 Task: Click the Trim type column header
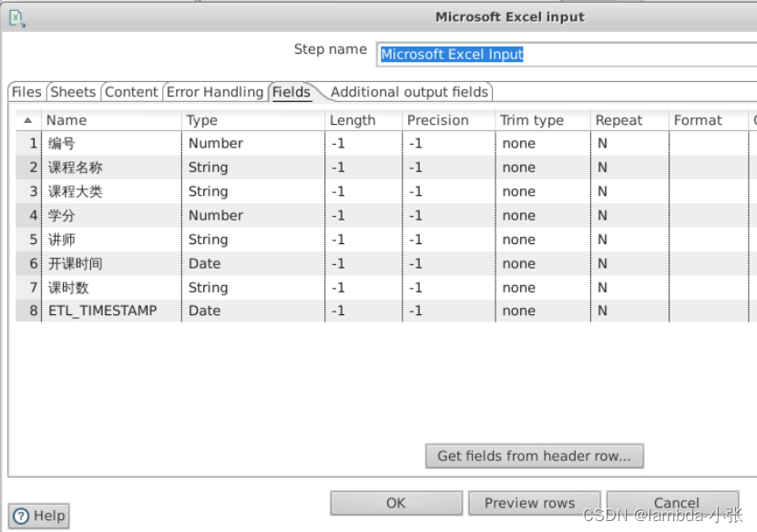543,120
